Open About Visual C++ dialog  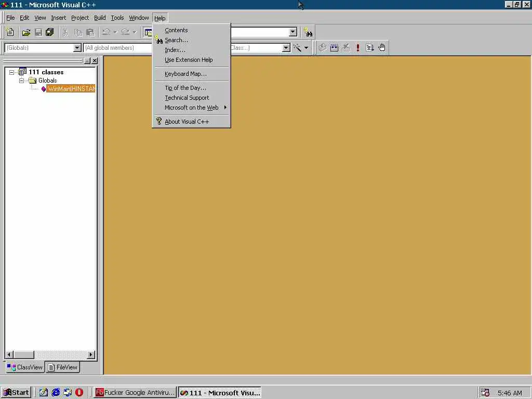click(191, 122)
